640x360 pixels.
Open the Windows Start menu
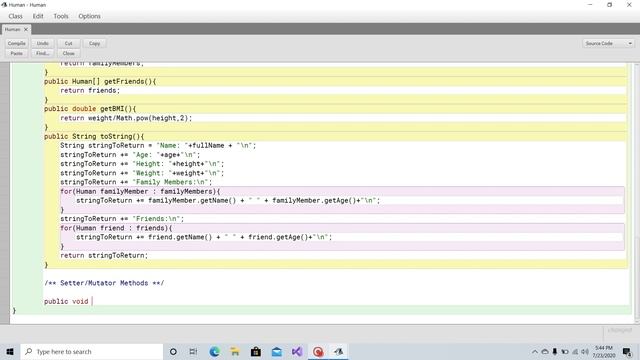(x=10, y=351)
